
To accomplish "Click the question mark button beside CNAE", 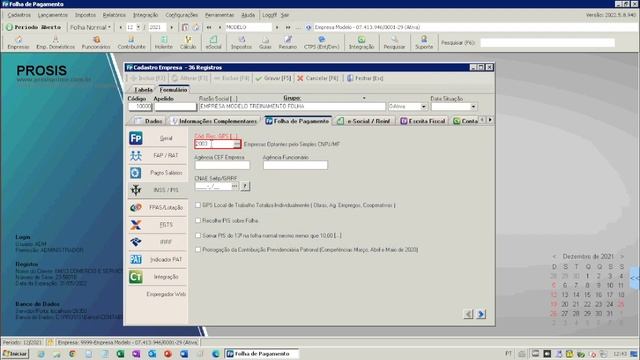I will click(245, 186).
